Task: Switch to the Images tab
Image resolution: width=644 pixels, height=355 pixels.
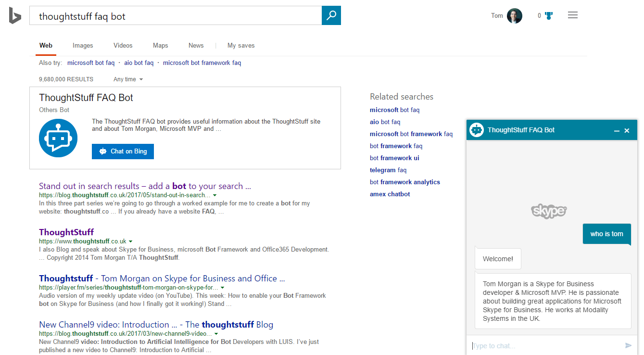Action: [x=83, y=46]
